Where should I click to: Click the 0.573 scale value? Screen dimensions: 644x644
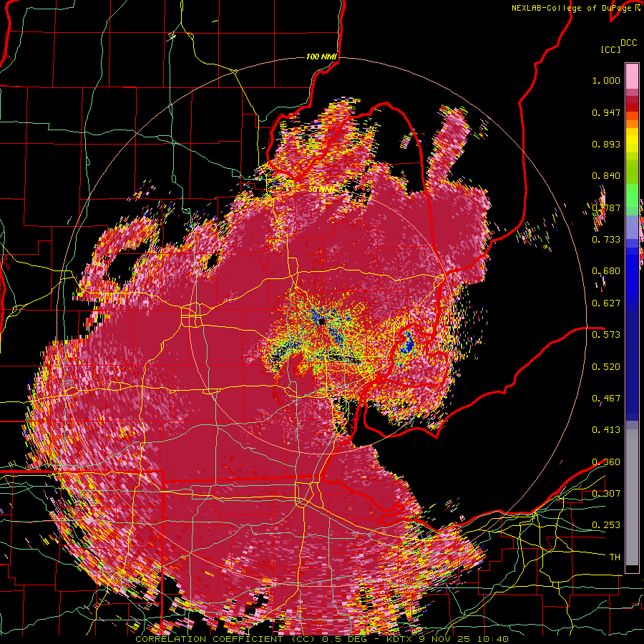click(606, 335)
